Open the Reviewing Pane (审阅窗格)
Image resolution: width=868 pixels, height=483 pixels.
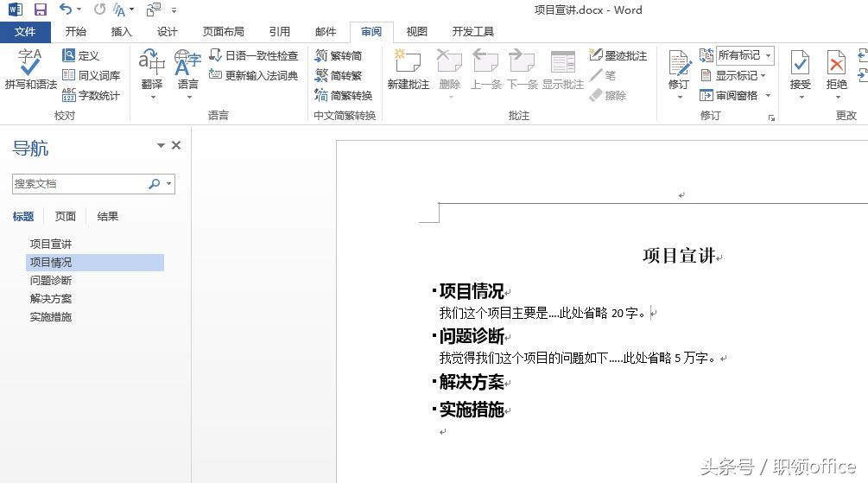(x=728, y=95)
